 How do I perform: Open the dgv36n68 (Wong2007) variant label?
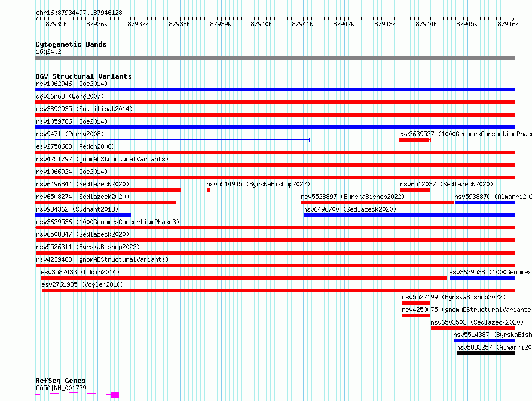tap(70, 96)
